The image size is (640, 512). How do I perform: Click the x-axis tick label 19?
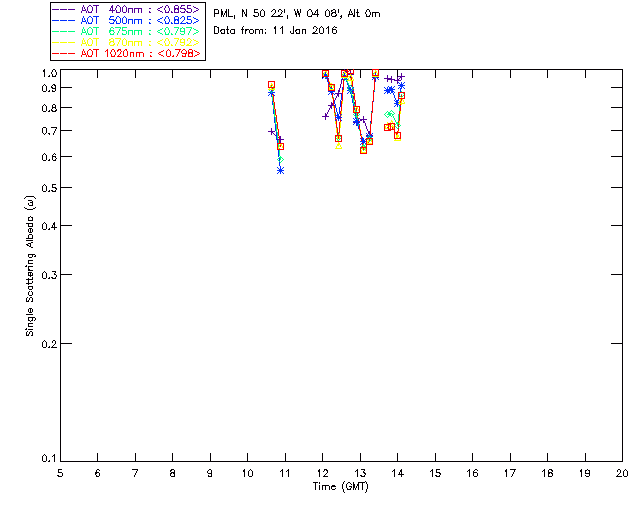pos(585,473)
